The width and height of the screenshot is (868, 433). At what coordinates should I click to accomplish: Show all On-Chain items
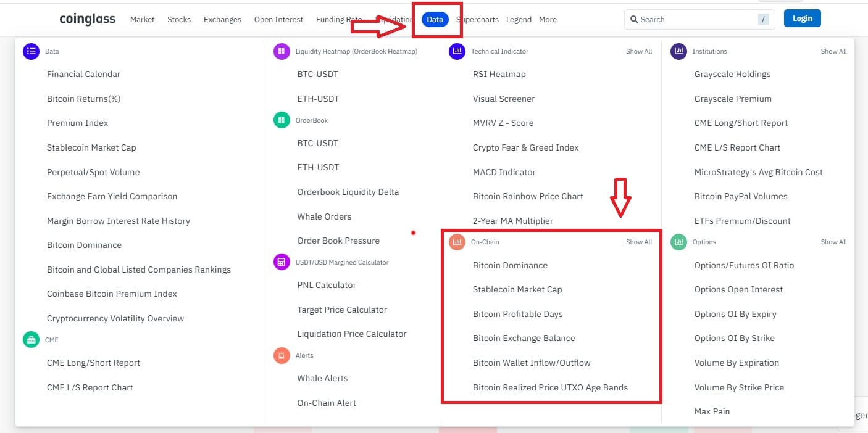[639, 242]
